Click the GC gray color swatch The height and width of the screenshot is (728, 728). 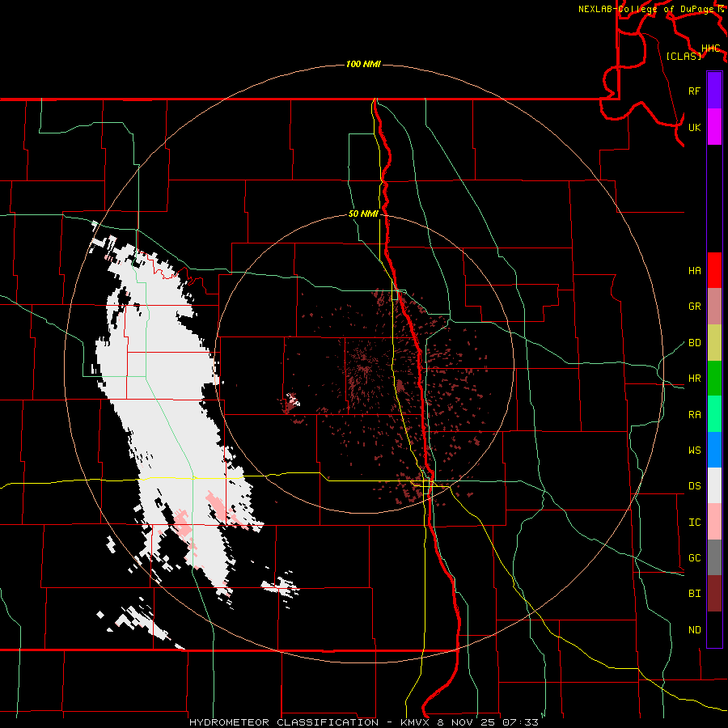point(714,557)
